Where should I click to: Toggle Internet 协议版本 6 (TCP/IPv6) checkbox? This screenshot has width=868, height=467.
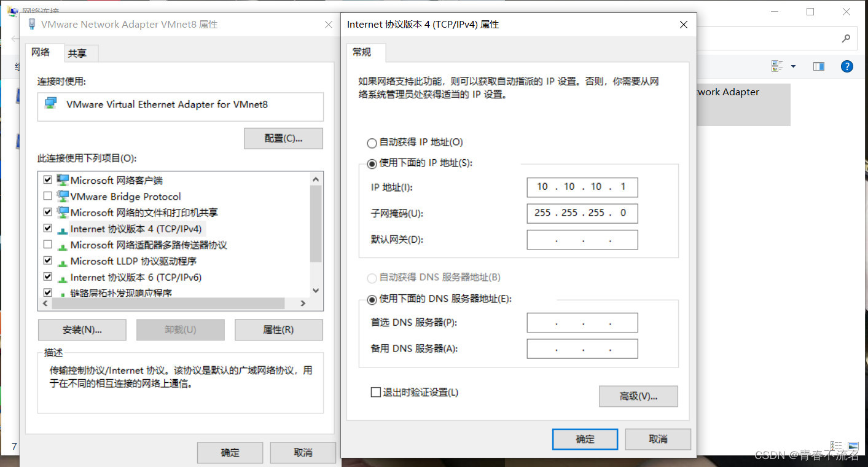(x=48, y=277)
